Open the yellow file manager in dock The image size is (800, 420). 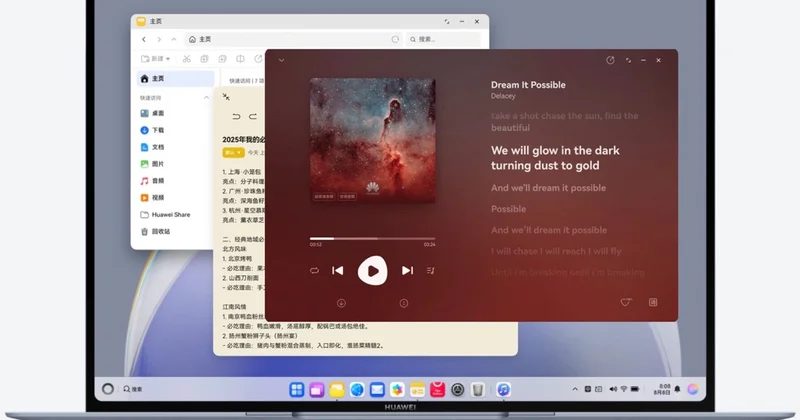point(337,390)
